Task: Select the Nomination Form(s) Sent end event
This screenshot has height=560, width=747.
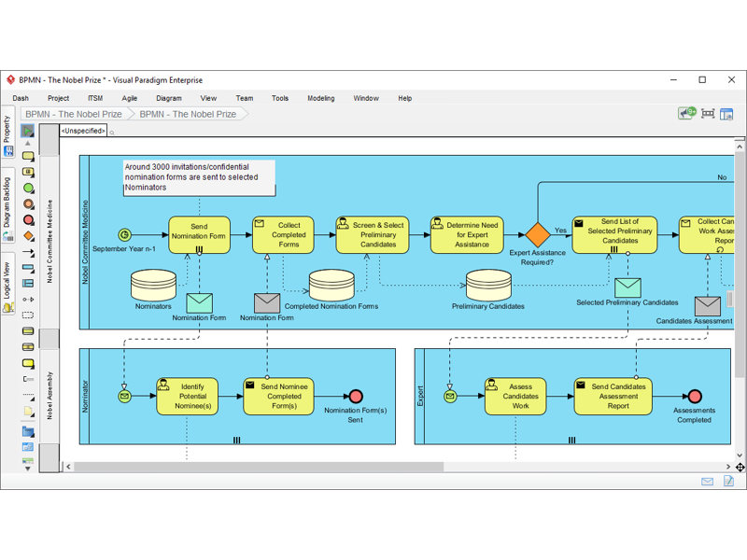Action: click(356, 396)
